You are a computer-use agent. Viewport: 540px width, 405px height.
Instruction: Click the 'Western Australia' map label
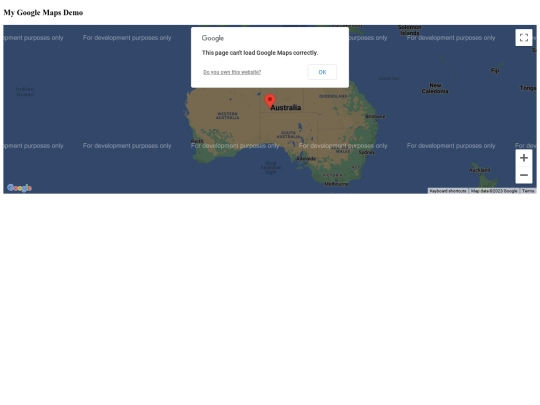[x=227, y=116]
